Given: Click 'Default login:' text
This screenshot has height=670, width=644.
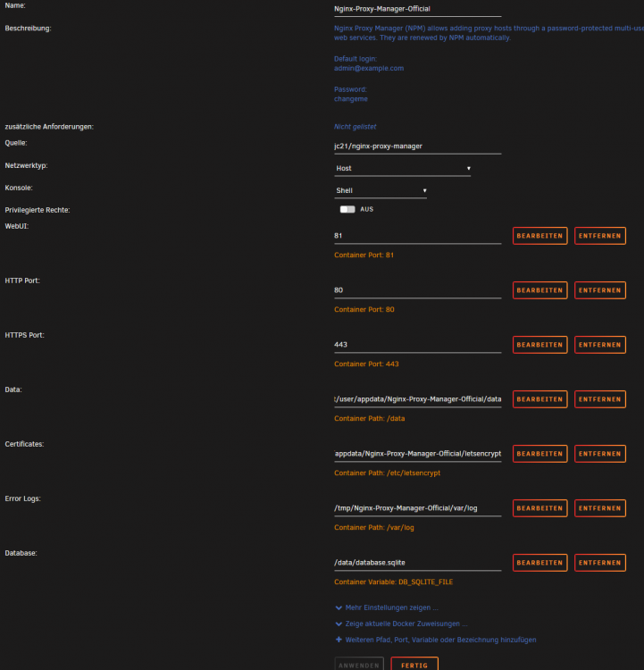Looking at the screenshot, I should click(355, 59).
